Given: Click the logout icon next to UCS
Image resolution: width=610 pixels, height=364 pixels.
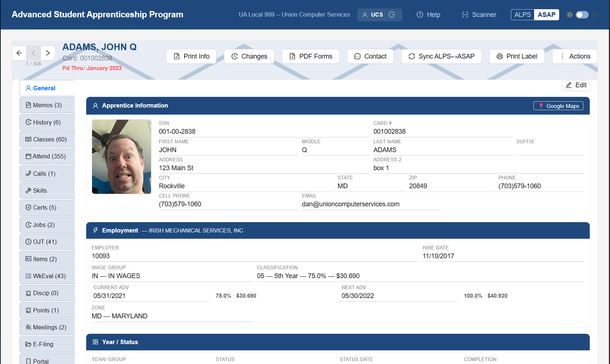Looking at the screenshot, I should (392, 15).
